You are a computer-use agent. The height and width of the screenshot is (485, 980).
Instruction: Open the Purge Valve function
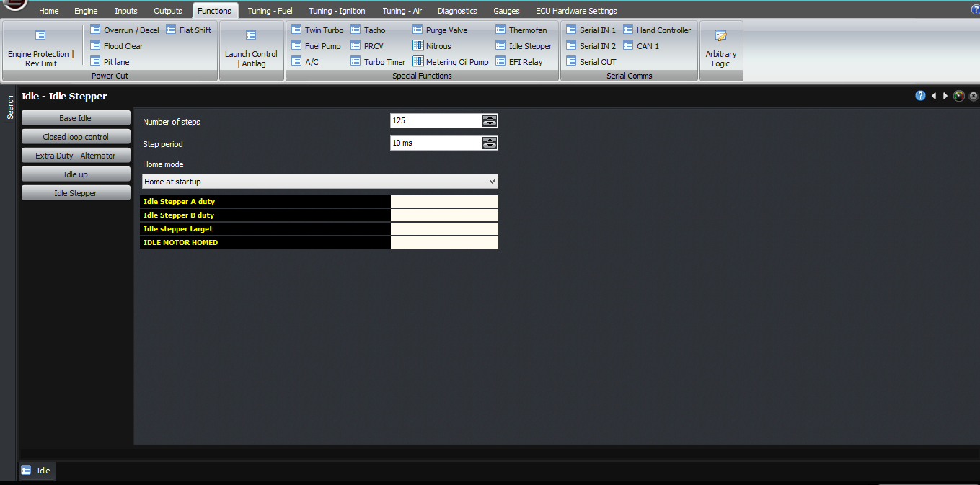(x=440, y=30)
